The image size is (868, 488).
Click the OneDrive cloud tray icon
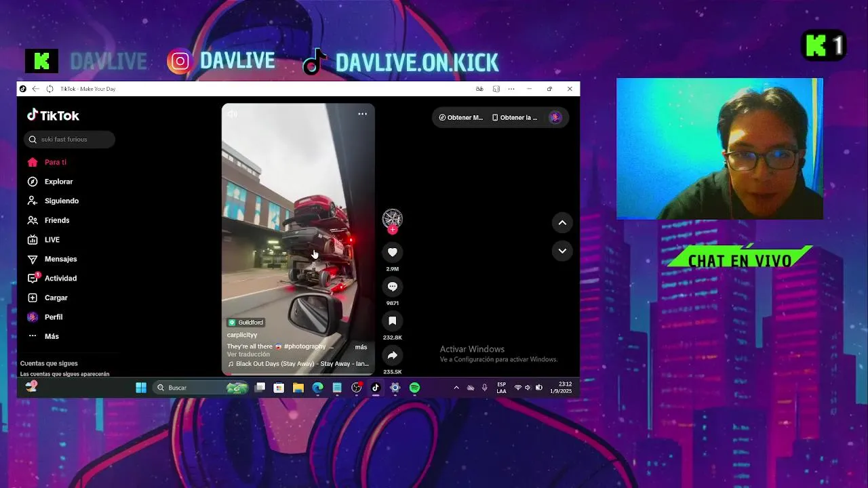471,388
